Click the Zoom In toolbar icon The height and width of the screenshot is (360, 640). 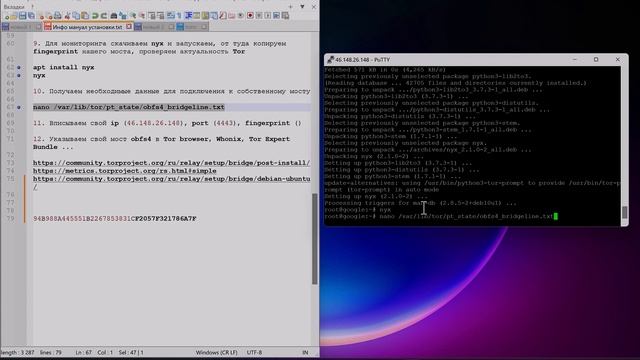(x=133, y=16)
